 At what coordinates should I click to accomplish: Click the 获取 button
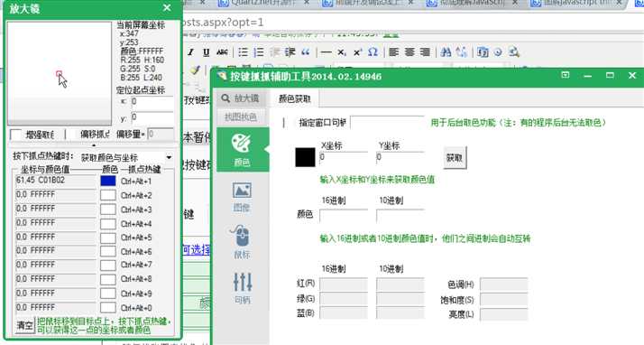click(x=455, y=158)
